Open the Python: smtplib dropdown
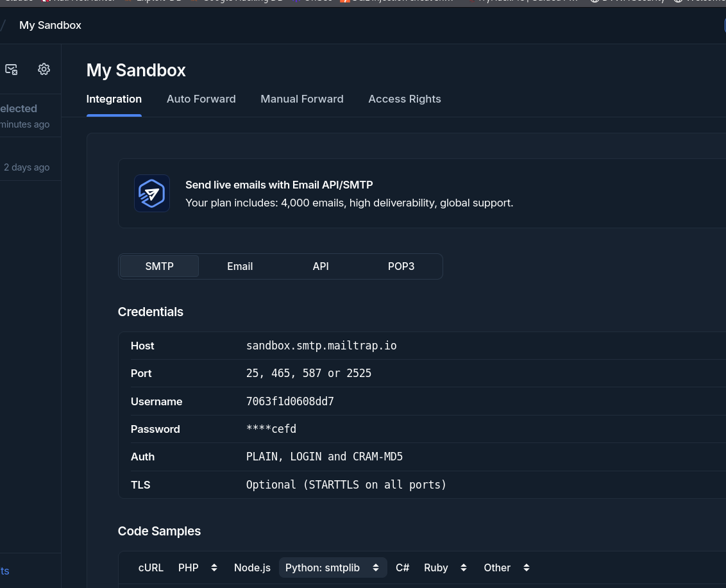Screen dimensions: 726x588 coord(332,567)
